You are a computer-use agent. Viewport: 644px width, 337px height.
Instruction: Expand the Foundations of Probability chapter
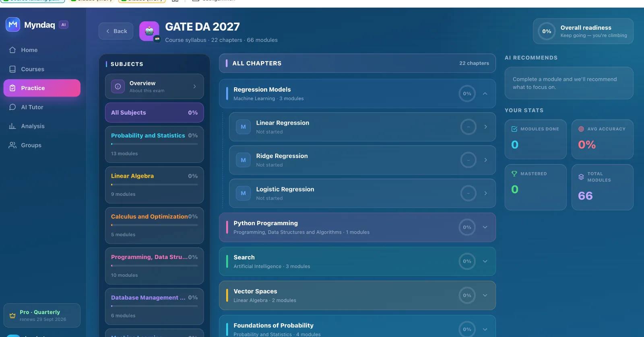click(357, 327)
